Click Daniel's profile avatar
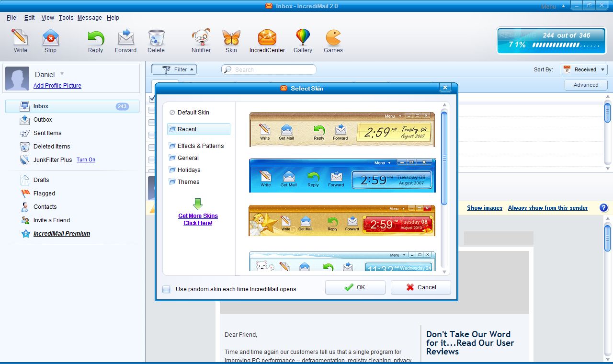Image resolution: width=613 pixels, height=364 pixels. click(x=17, y=78)
